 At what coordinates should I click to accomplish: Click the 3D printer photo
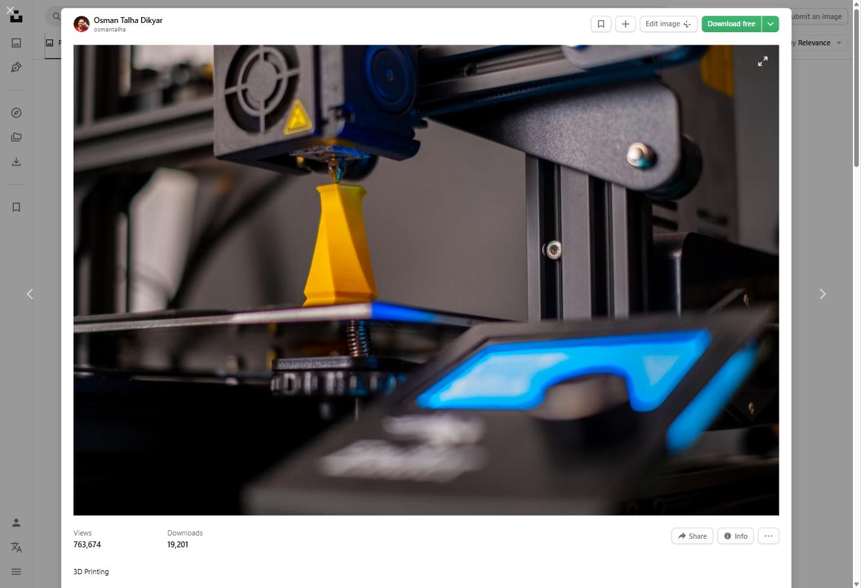[x=426, y=280]
